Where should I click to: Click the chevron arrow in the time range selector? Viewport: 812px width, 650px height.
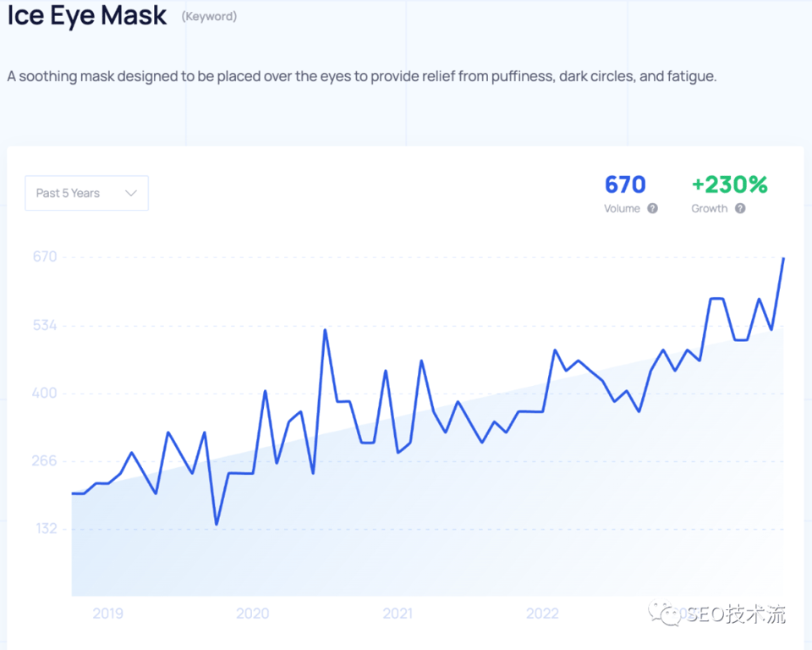(131, 193)
